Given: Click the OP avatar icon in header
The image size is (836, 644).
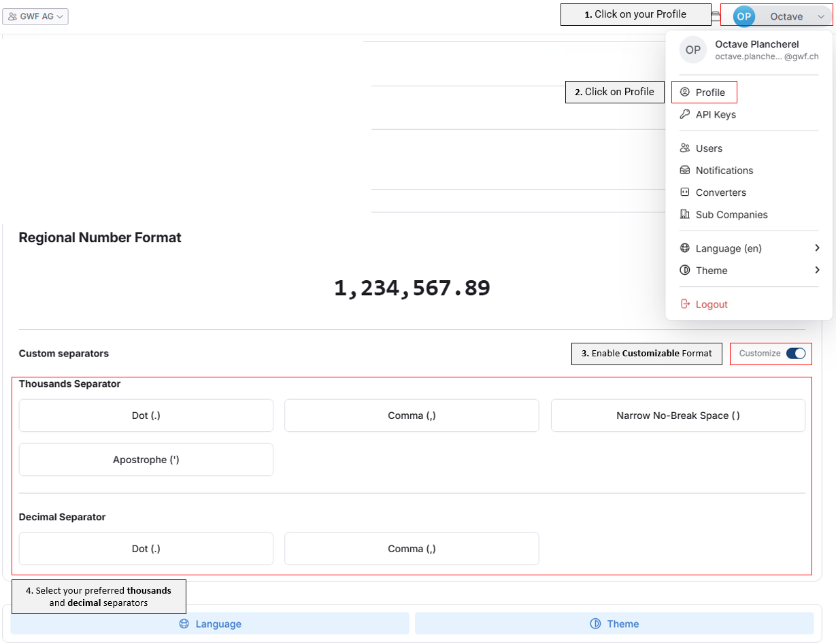Looking at the screenshot, I should pyautogui.click(x=744, y=16).
